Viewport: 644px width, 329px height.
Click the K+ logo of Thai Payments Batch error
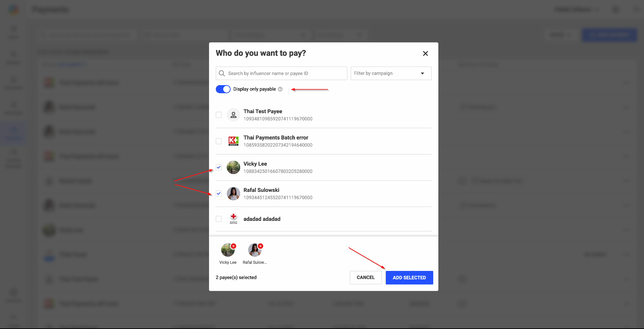(233, 141)
